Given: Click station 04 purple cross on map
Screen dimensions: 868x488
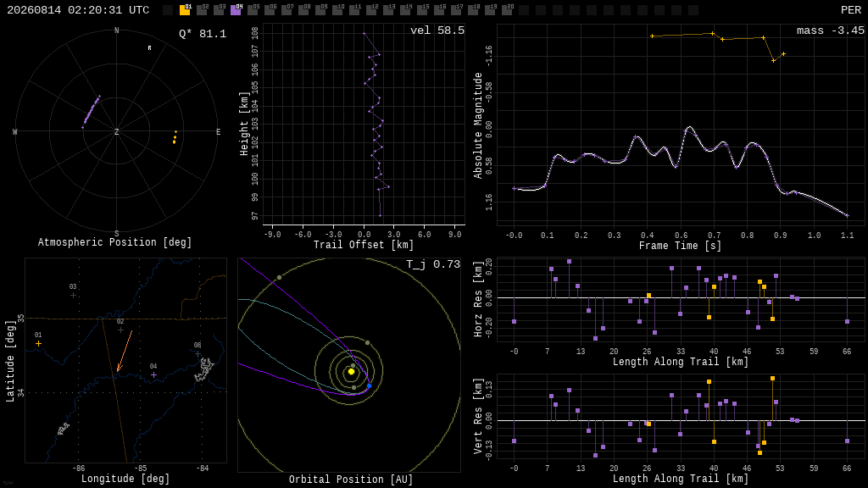Looking at the screenshot, I should 154,375.
